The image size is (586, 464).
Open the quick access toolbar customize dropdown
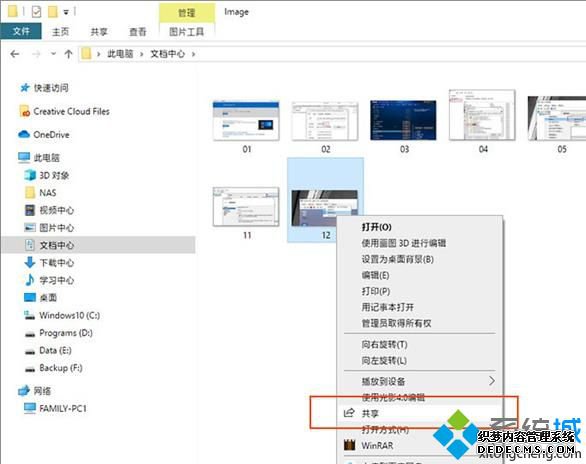(66, 12)
